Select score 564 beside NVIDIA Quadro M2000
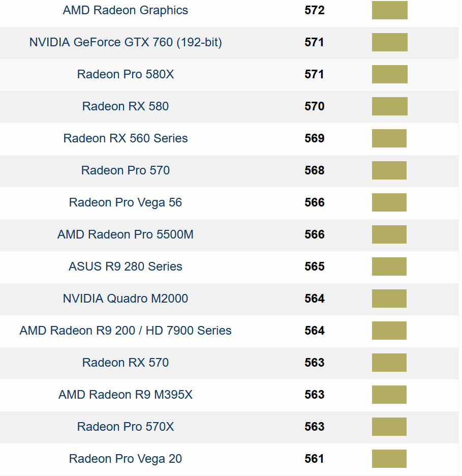Viewport: 462px width, 476px height. (x=315, y=299)
